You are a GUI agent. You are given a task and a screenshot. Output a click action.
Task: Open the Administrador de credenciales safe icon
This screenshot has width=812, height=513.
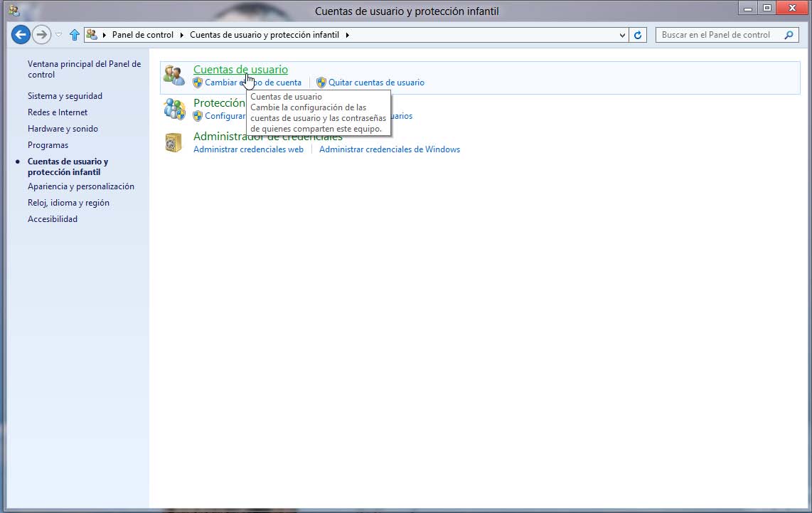point(174,142)
